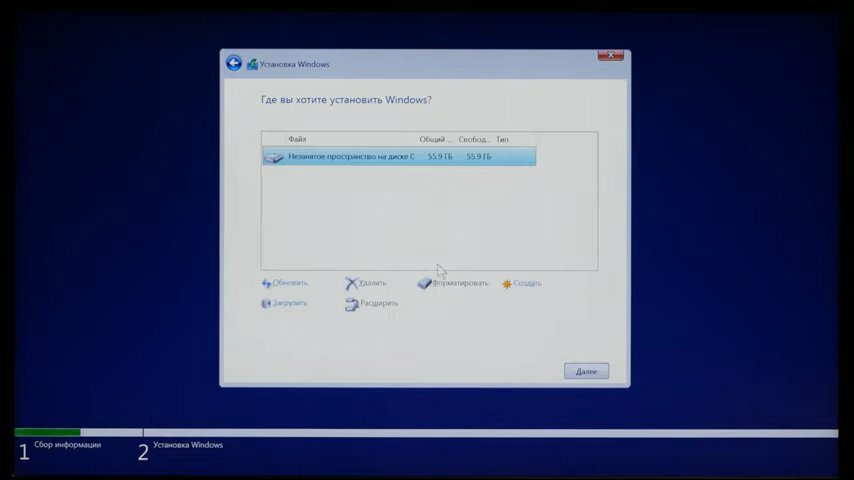Click the Установка Windows step 2 label
This screenshot has width=854, height=480.
[188, 445]
